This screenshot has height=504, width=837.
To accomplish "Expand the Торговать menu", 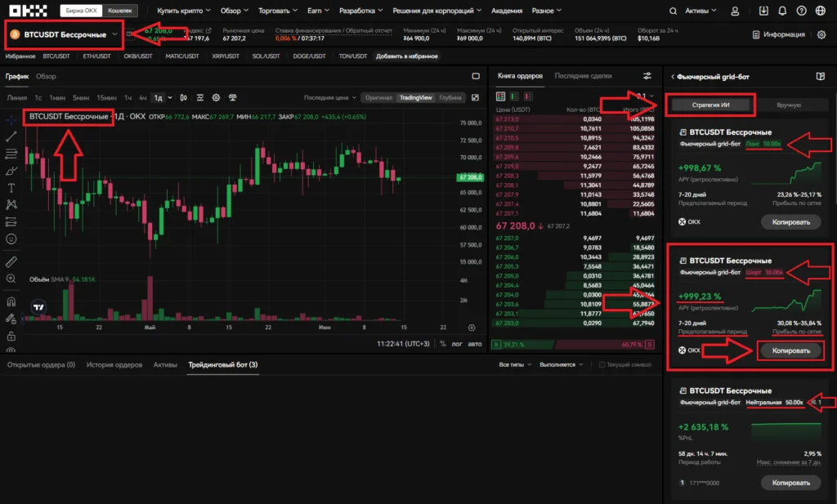I will pyautogui.click(x=278, y=11).
